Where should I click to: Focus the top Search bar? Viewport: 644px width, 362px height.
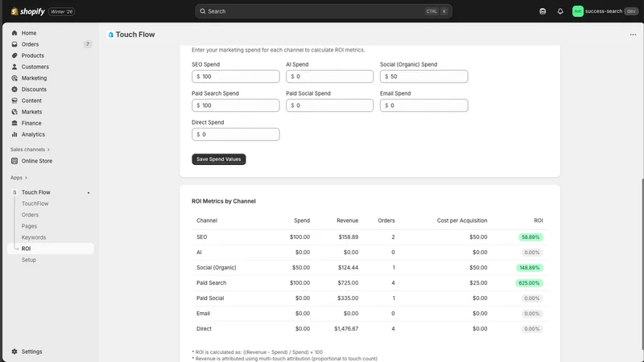click(324, 11)
